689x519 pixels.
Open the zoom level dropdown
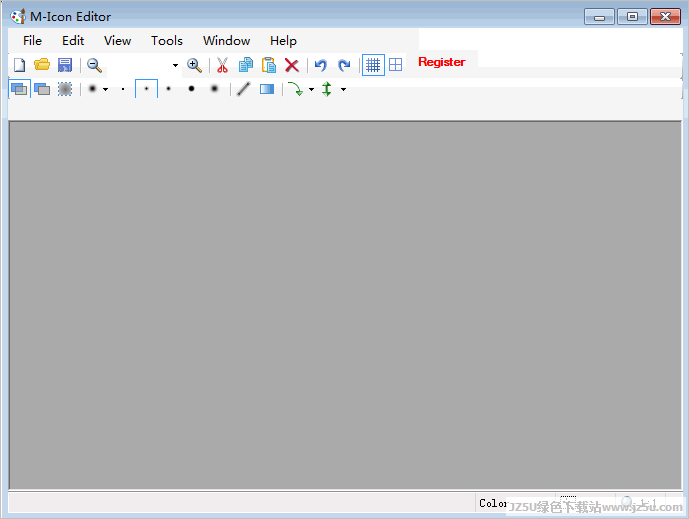pos(175,65)
